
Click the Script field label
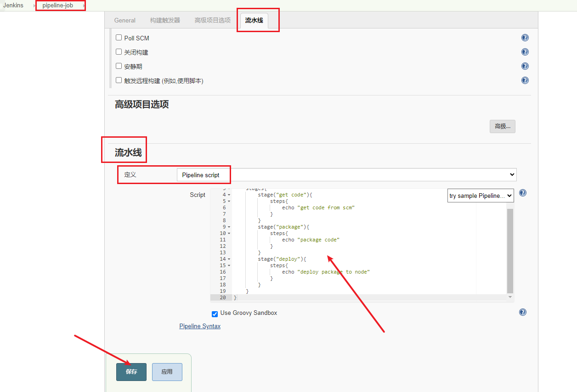(x=198, y=195)
